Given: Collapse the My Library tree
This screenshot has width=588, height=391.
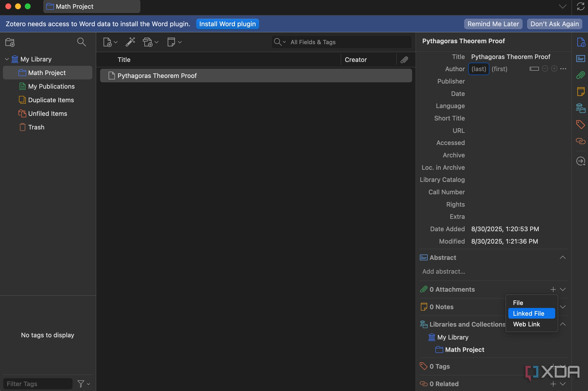Looking at the screenshot, I should pos(7,59).
